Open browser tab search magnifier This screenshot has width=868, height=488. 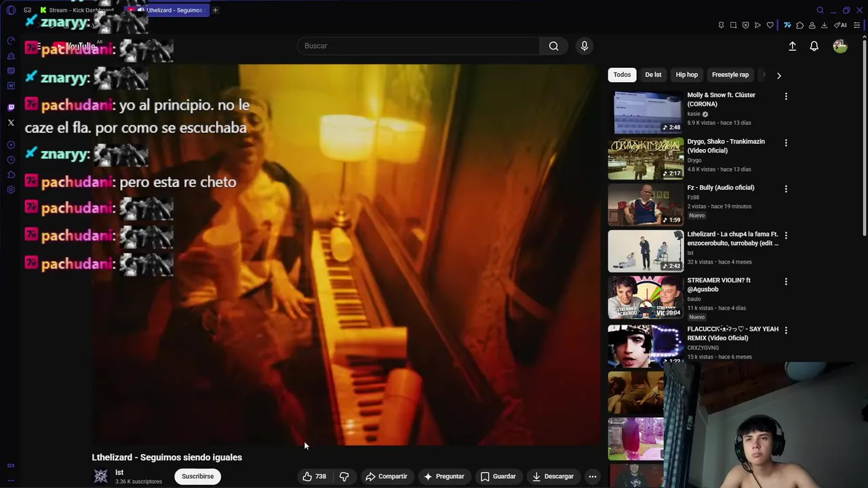pyautogui.click(x=820, y=10)
